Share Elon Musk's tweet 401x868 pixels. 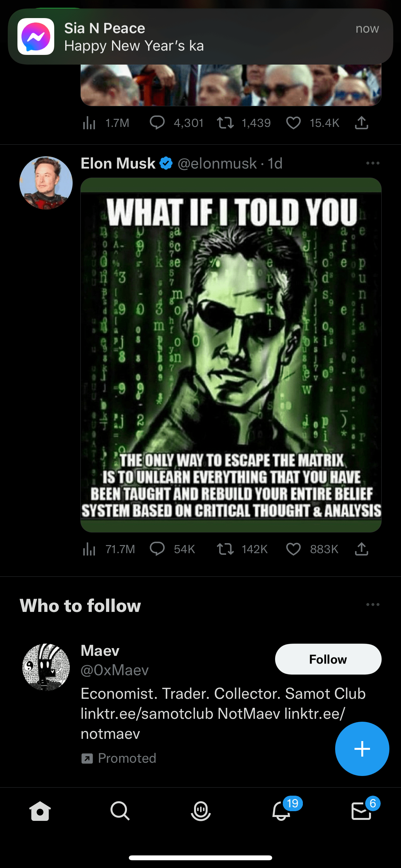(x=361, y=549)
